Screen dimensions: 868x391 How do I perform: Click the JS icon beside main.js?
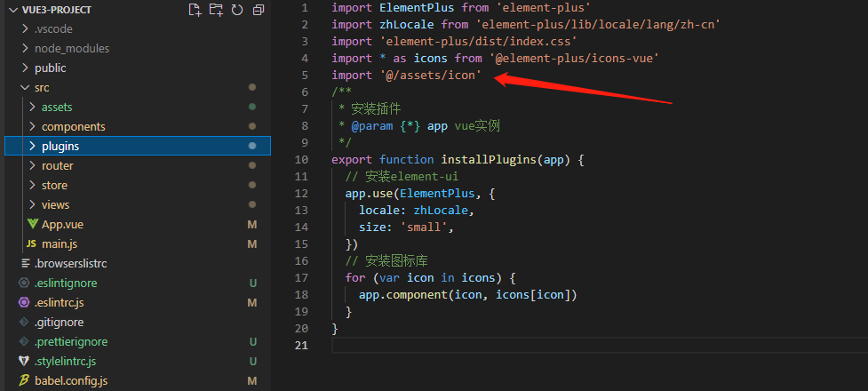pos(32,243)
